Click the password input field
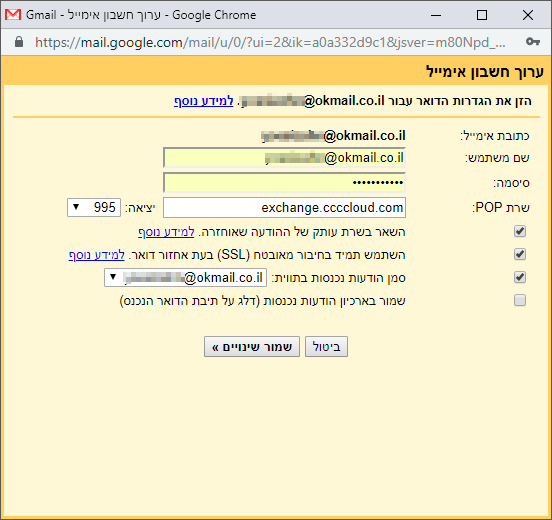 click(x=284, y=182)
